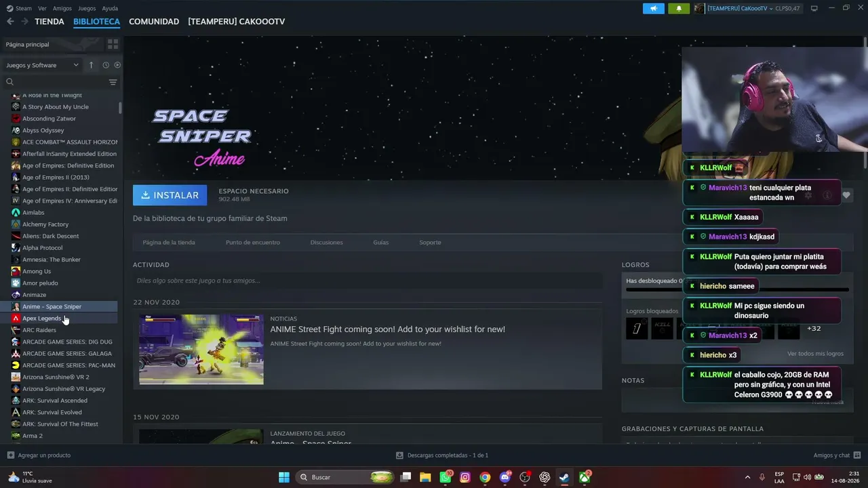
Task: Add game to favorites with heart icon
Action: click(846, 195)
